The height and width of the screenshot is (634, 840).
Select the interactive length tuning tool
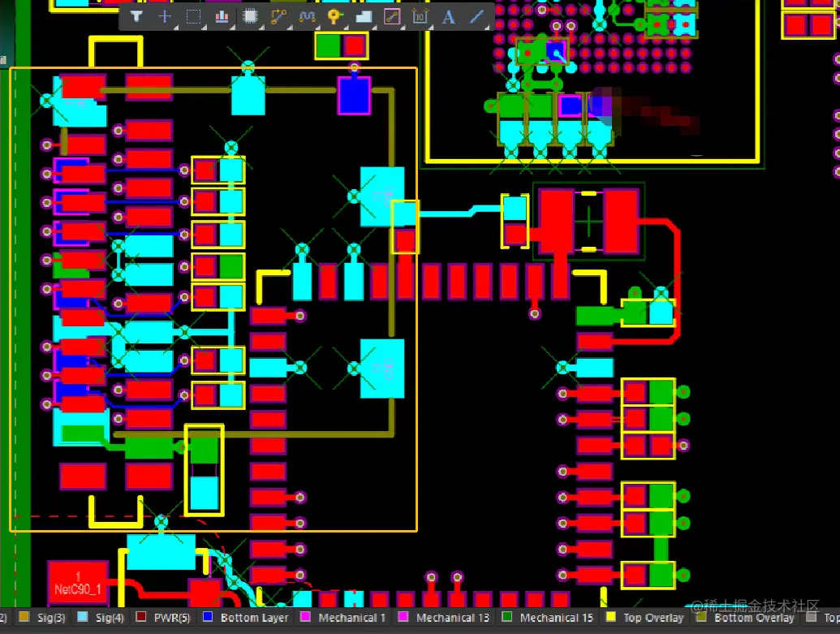click(307, 16)
